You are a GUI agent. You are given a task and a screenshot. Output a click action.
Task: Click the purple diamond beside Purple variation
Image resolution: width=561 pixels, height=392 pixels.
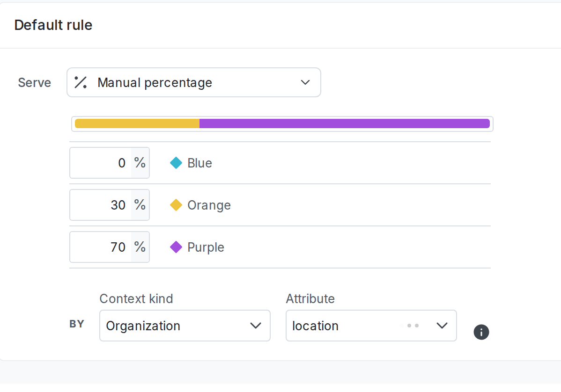(x=176, y=247)
